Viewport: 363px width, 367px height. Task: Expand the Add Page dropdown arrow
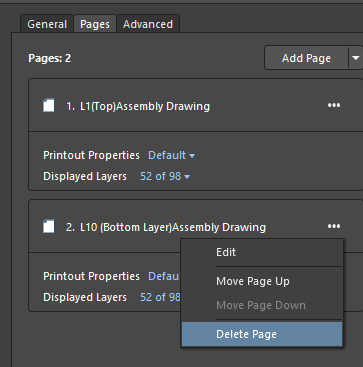[356, 58]
